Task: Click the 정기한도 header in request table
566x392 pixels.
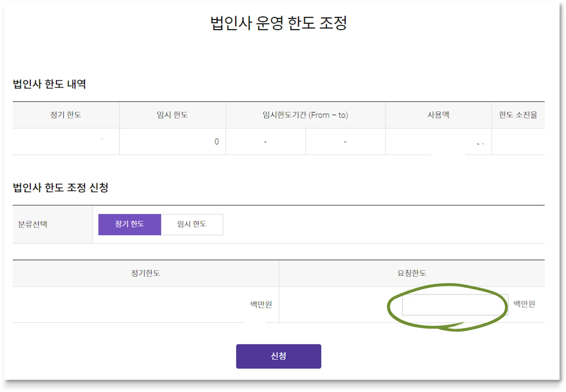Action: pyautogui.click(x=145, y=273)
